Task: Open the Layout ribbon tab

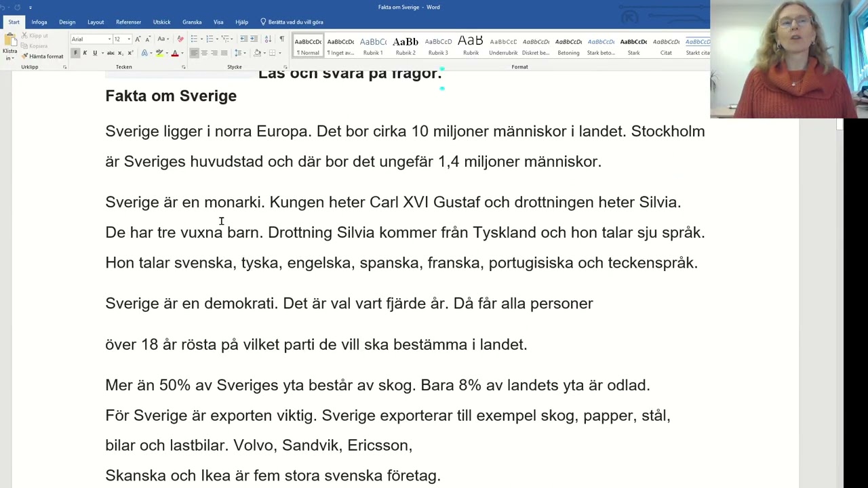Action: [x=96, y=22]
